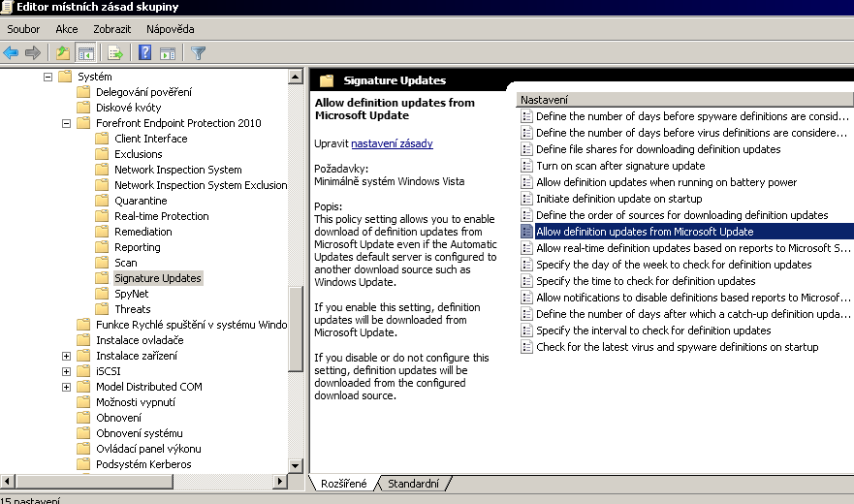The width and height of the screenshot is (854, 504).
Task: Click the tree pane scroll down arrow
Action: tap(296, 465)
